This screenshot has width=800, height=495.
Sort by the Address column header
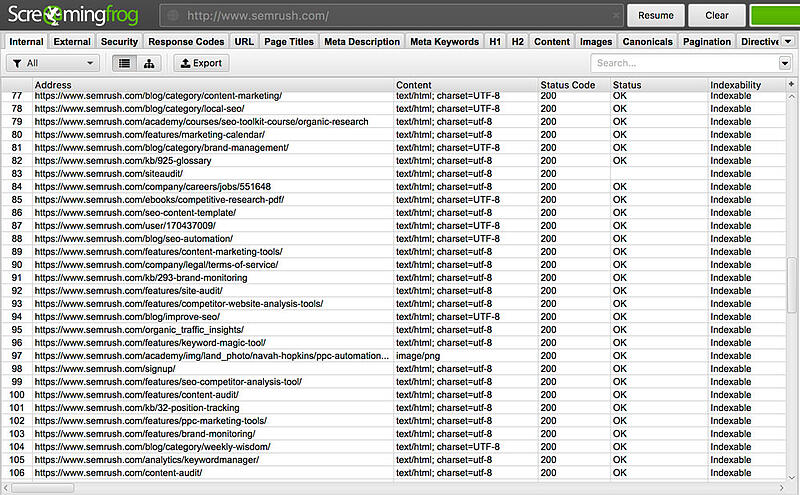pyautogui.click(x=213, y=85)
